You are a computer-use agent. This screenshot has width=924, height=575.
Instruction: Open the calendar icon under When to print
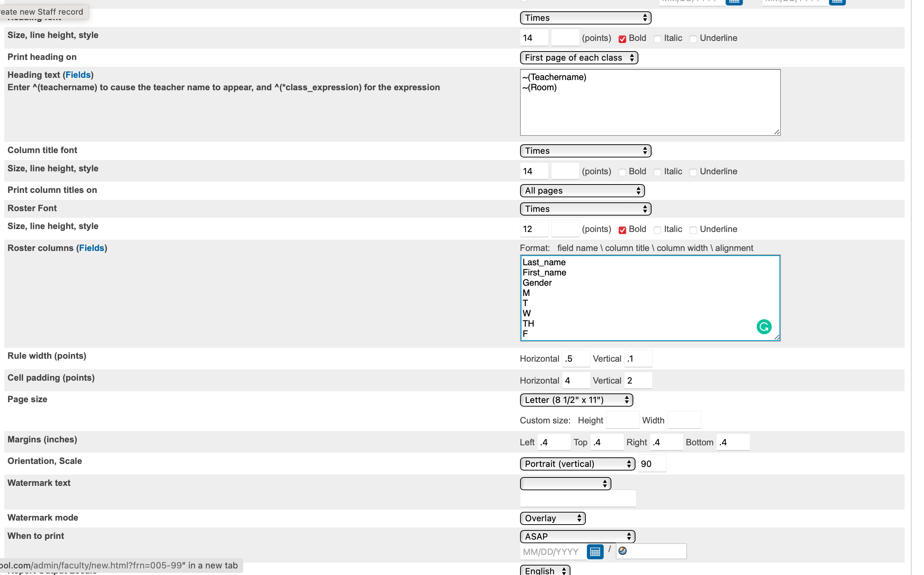coord(596,551)
